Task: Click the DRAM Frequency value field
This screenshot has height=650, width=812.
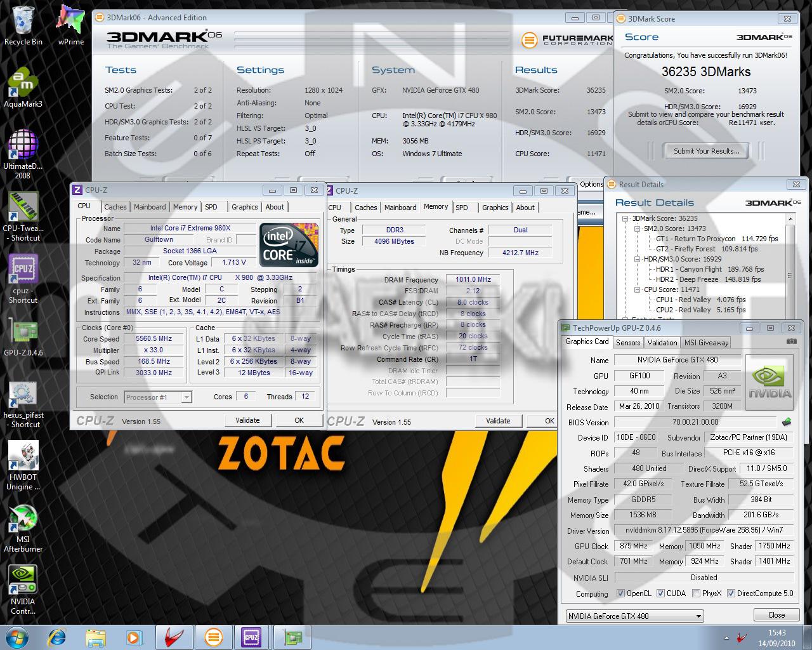Action: point(473,279)
